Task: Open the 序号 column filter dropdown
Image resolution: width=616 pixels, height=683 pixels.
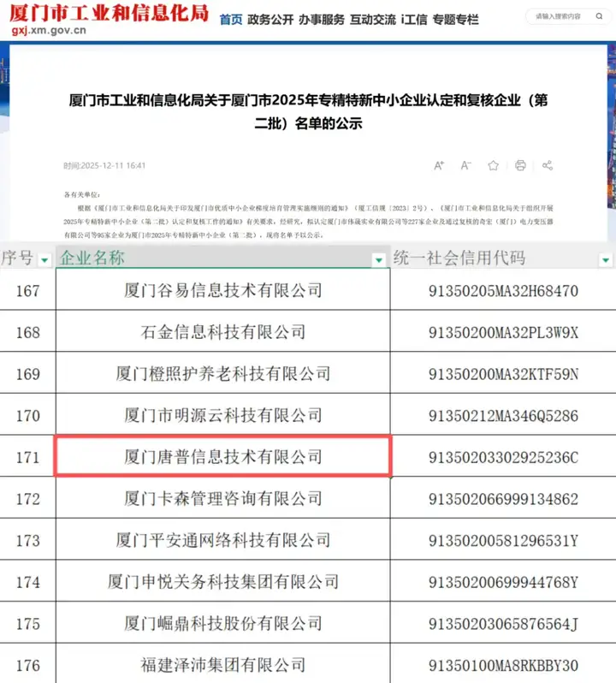Action: 44,260
